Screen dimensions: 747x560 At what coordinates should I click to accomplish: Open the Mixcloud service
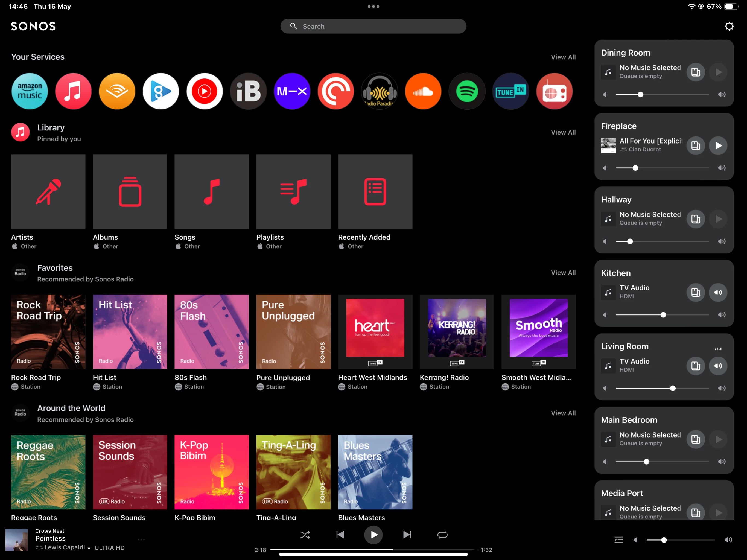292,91
